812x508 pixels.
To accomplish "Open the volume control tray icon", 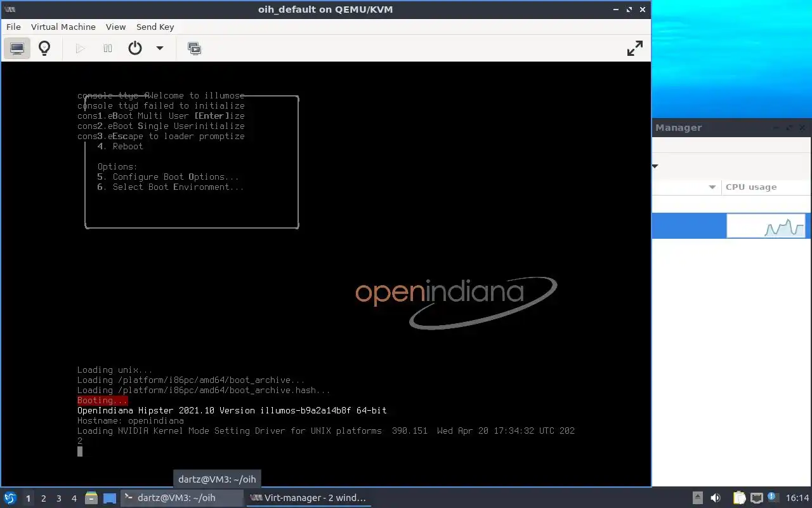I will tap(715, 498).
